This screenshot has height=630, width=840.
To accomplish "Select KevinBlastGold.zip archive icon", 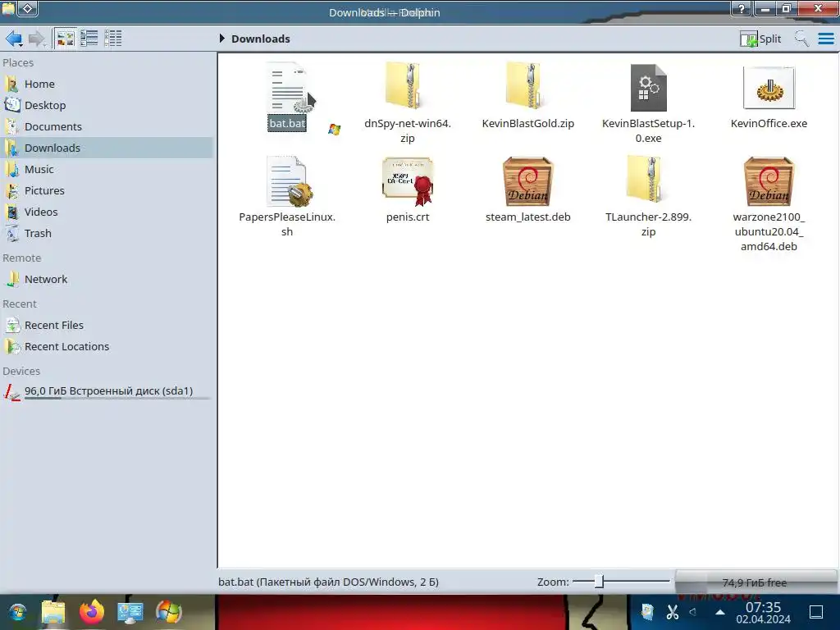I will tap(527, 85).
